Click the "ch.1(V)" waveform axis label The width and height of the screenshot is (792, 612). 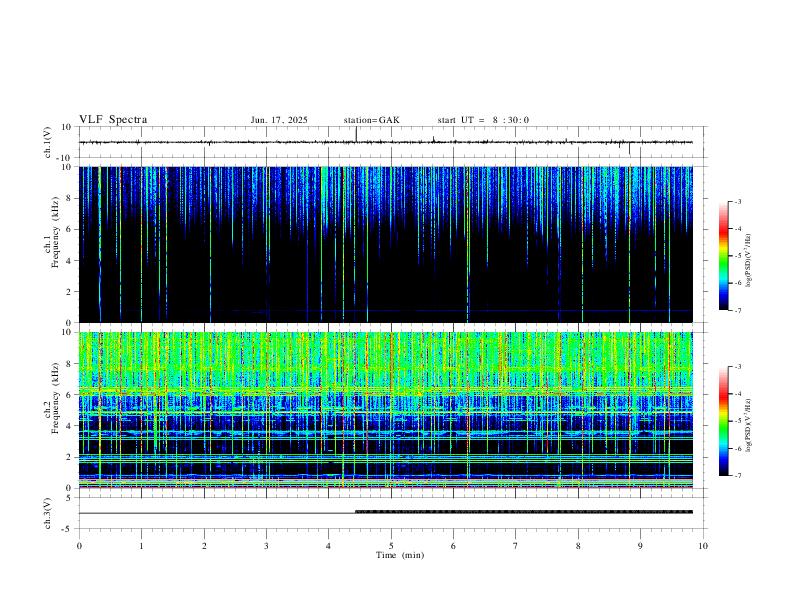click(48, 142)
